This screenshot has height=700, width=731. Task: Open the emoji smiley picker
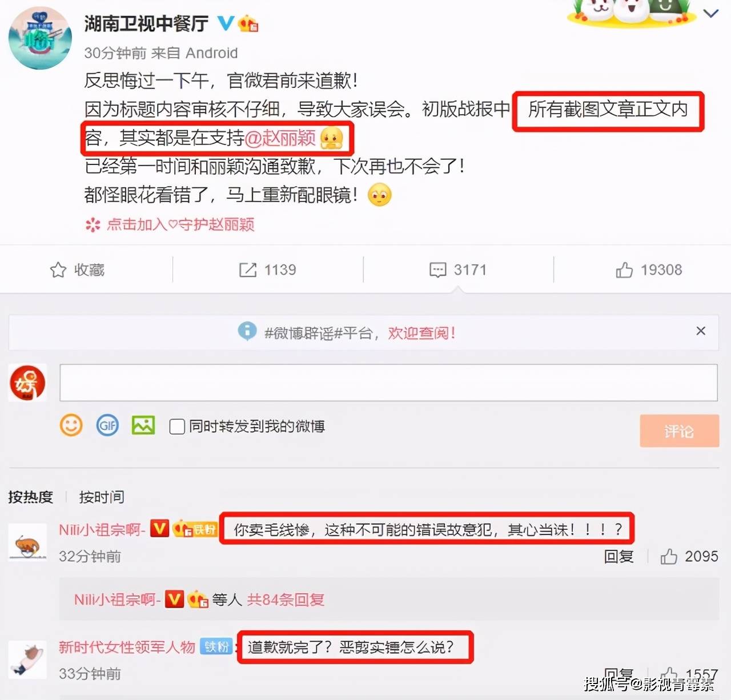point(71,425)
